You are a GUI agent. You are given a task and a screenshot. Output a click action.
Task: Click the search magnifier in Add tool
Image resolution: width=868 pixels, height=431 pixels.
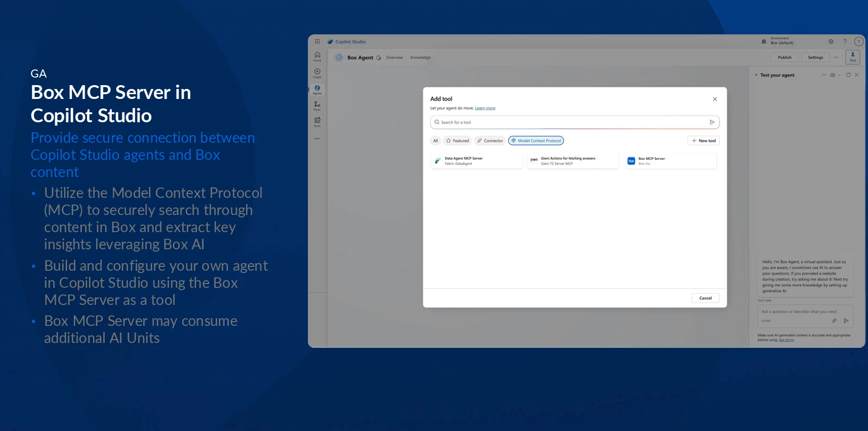tap(437, 122)
